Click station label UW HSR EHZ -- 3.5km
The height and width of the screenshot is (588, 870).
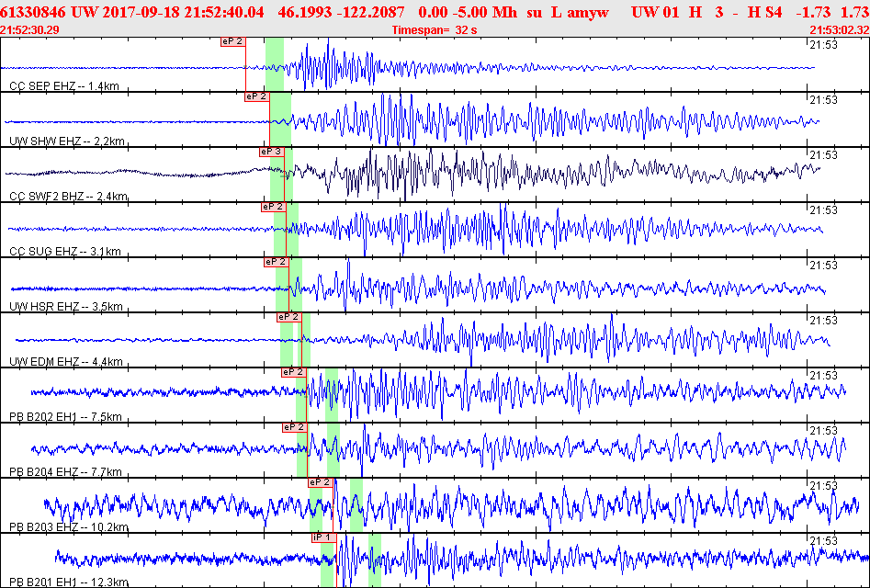click(66, 307)
